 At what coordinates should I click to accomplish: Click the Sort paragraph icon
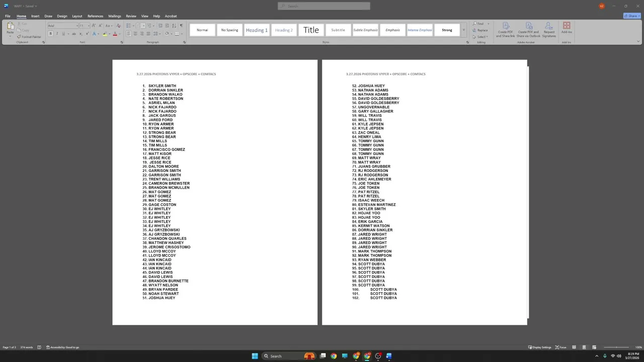point(174,26)
